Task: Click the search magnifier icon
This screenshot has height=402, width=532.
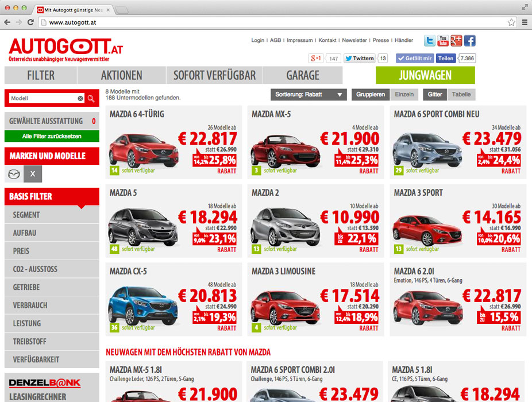Action: [x=91, y=99]
